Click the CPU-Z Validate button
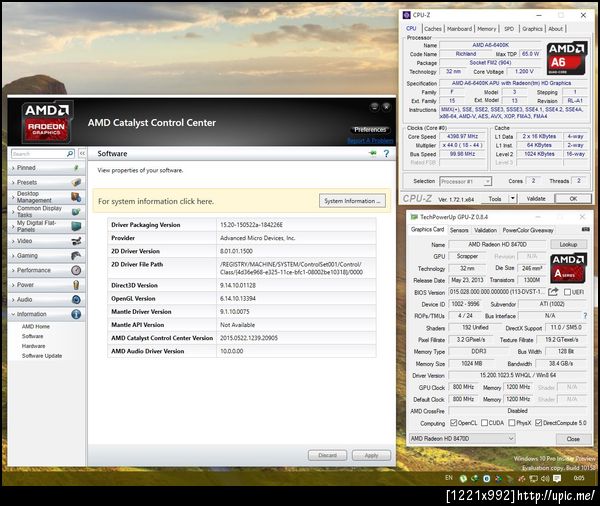 coord(536,199)
